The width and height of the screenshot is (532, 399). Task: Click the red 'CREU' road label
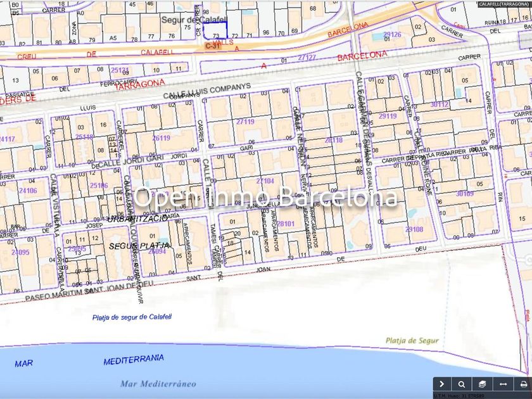click(x=27, y=56)
